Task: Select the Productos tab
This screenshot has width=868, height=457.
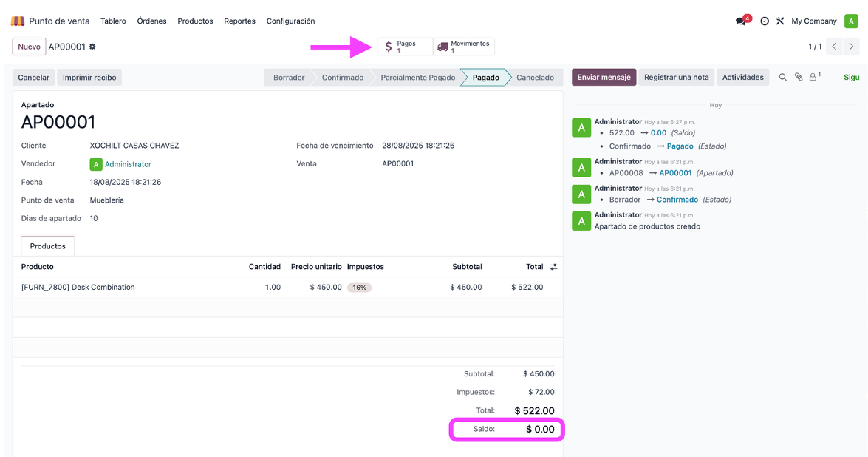Action: coord(47,246)
